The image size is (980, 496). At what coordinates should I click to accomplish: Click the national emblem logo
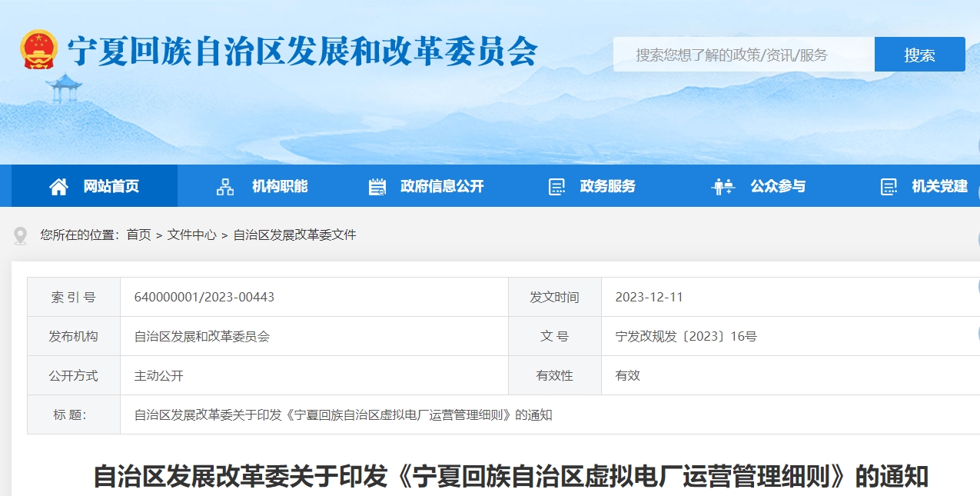pos(38,50)
